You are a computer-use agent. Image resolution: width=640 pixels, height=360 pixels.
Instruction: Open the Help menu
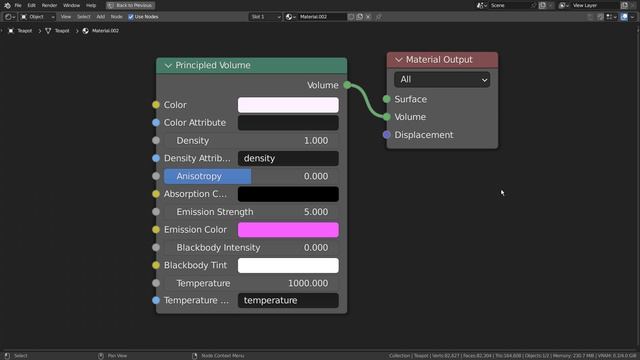click(91, 5)
